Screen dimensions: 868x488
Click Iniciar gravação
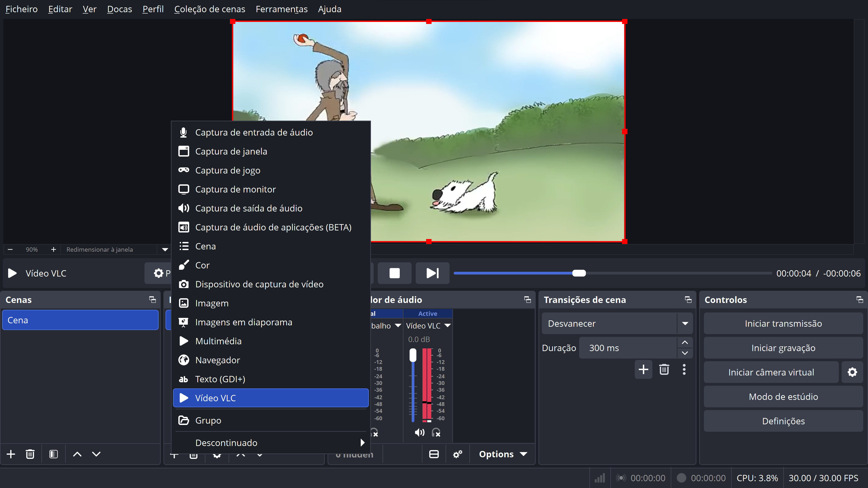pyautogui.click(x=783, y=348)
